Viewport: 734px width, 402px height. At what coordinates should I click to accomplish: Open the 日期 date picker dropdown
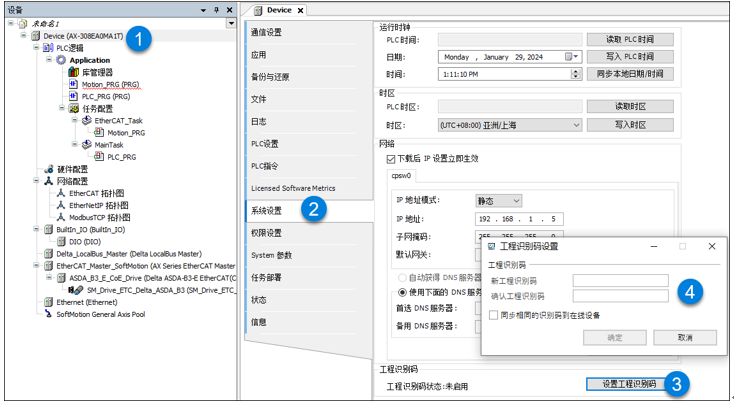point(575,57)
